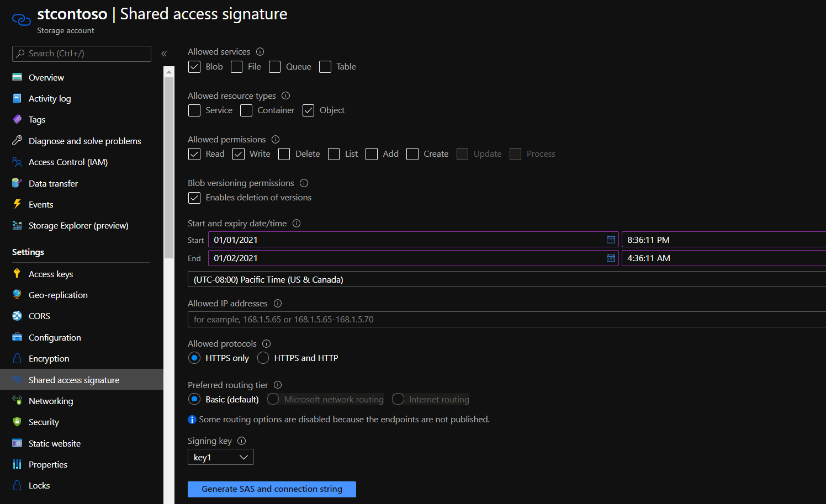The width and height of the screenshot is (826, 504).
Task: Uncheck the Write permission checkbox
Action: tap(238, 154)
